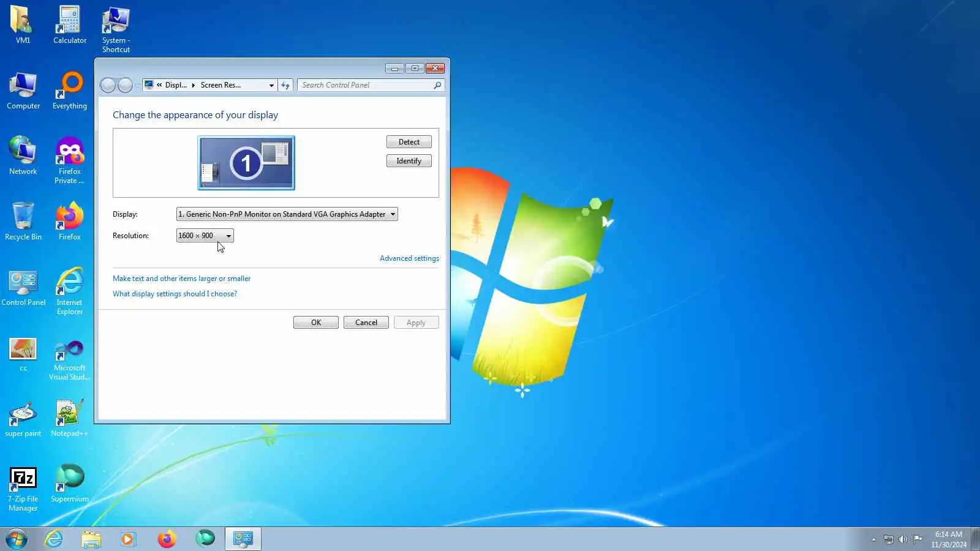Select the System - Shortcut desktop icon

click(x=116, y=30)
